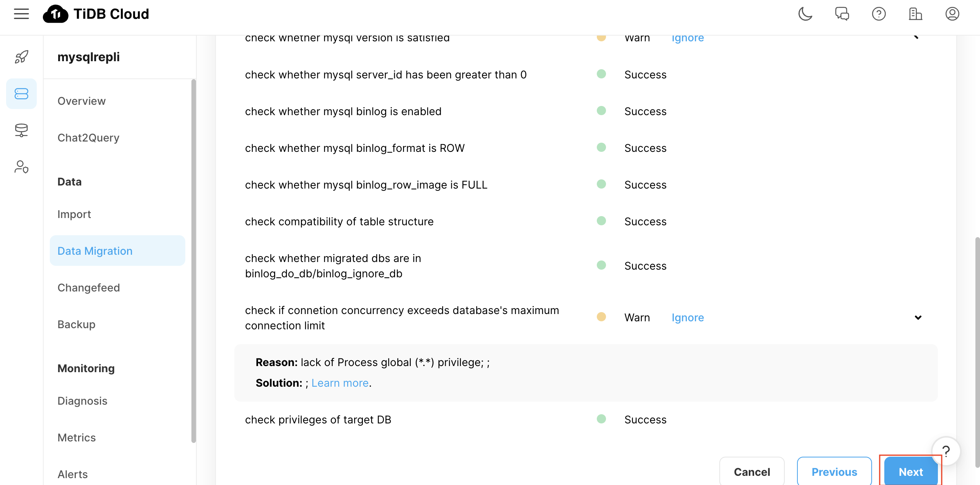Ignore the connection concurrency warning
Screen dimensions: 980x485
[x=688, y=318]
